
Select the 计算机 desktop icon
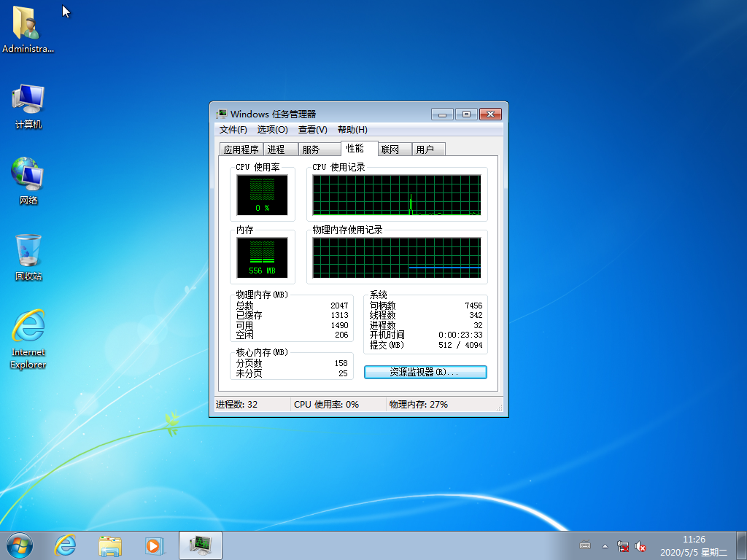(28, 106)
